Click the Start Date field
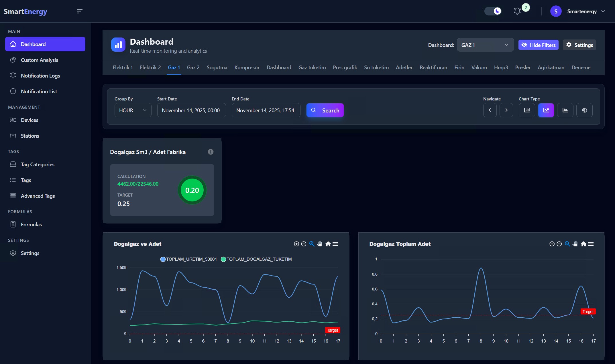615x364 pixels. [191, 110]
